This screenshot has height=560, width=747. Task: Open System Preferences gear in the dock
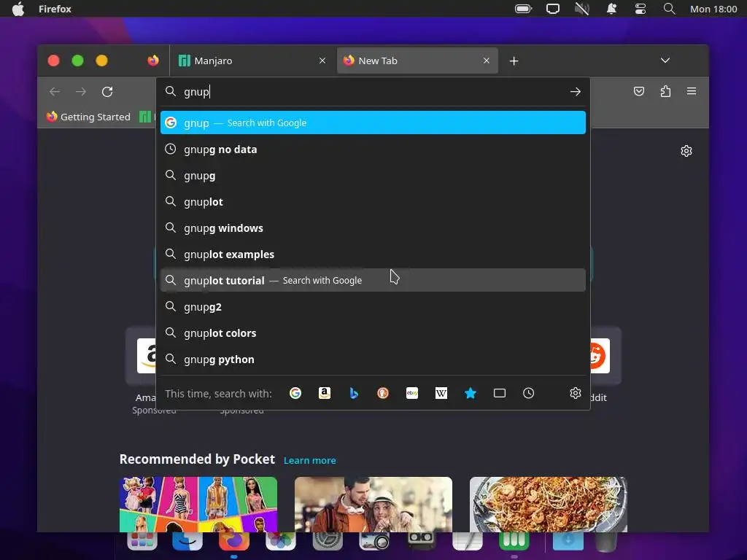pos(328,541)
